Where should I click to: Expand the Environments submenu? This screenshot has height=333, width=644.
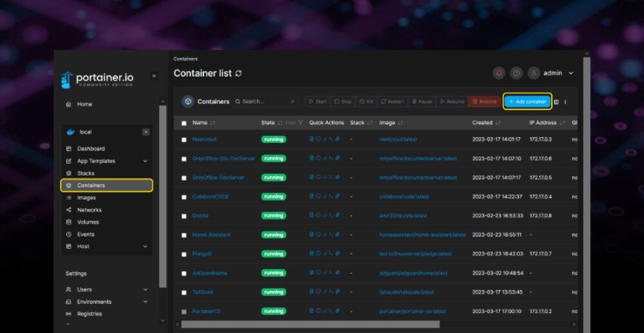145,302
